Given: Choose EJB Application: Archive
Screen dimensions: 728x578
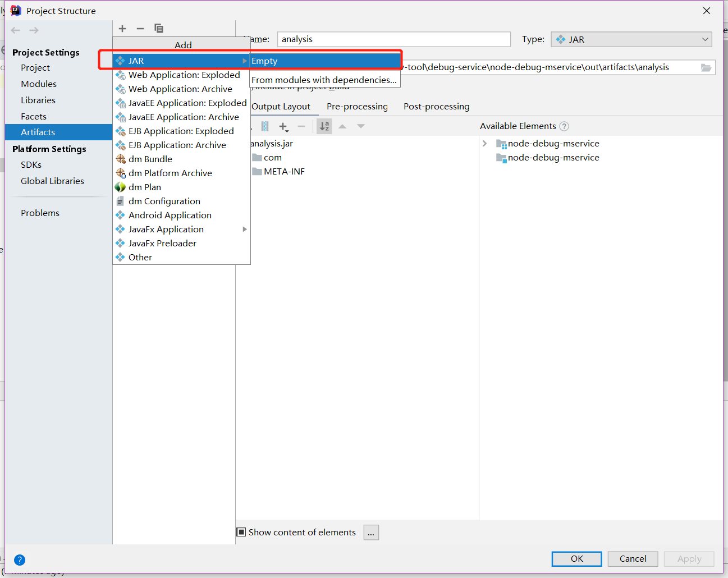Looking at the screenshot, I should click(x=181, y=145).
